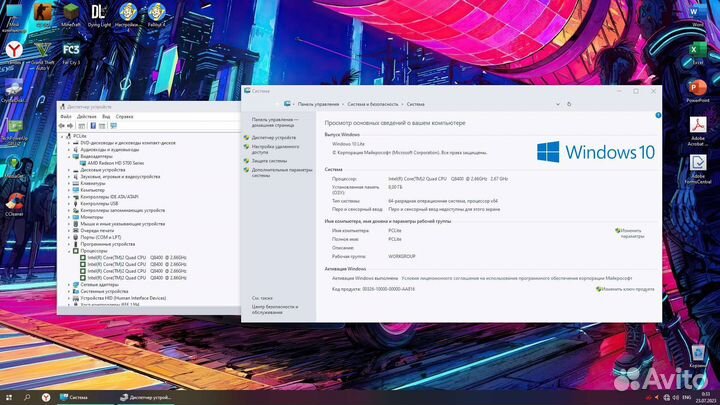Open the Far Cry 3 desktop shortcut
Viewport: 720px width, 405px height.
coord(71,52)
